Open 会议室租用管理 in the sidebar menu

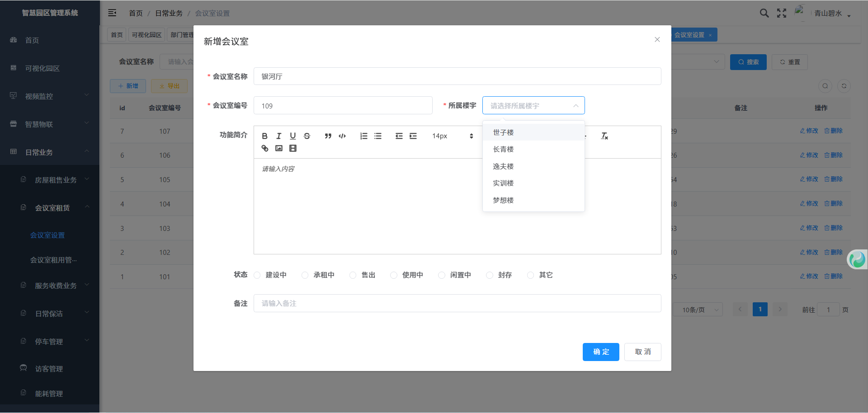pyautogui.click(x=53, y=260)
